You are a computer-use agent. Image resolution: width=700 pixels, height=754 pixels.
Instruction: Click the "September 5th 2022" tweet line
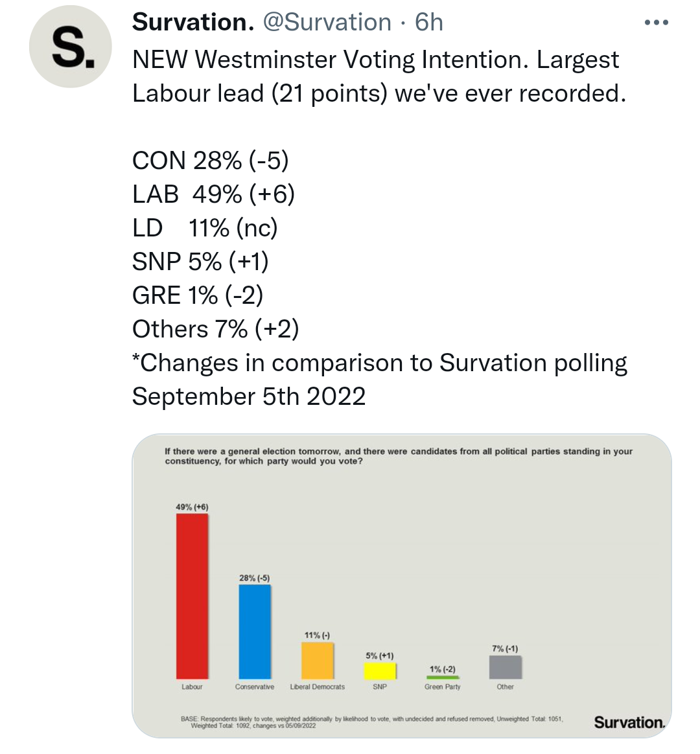(x=249, y=396)
